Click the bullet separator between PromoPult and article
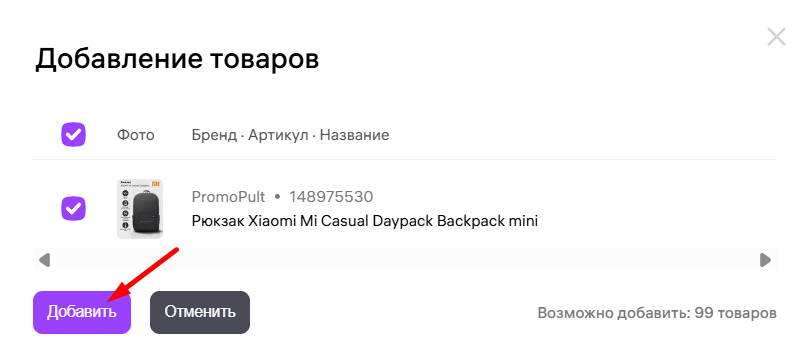 point(277,198)
